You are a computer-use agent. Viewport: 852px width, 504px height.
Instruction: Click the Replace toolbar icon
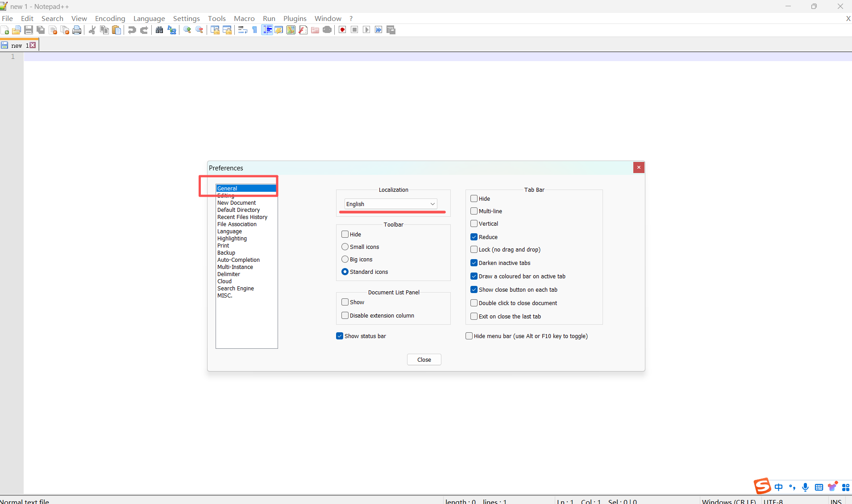click(x=171, y=30)
